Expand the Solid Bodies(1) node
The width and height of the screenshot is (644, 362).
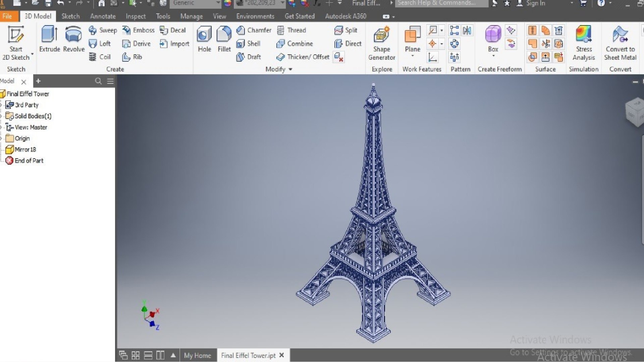[1, 116]
